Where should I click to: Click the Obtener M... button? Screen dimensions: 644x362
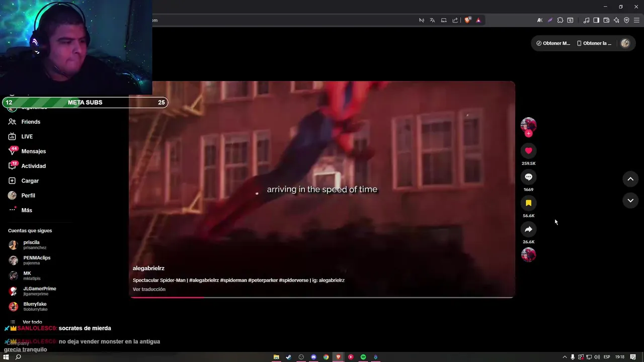553,43
